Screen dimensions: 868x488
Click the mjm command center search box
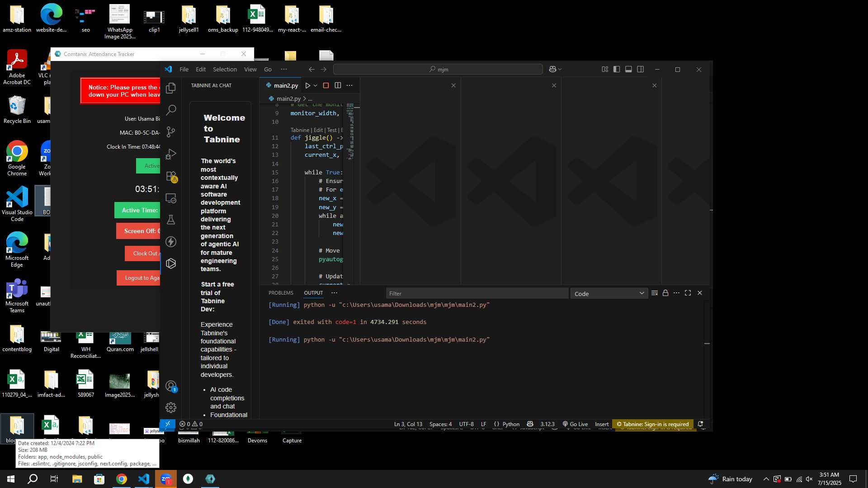[x=438, y=69]
